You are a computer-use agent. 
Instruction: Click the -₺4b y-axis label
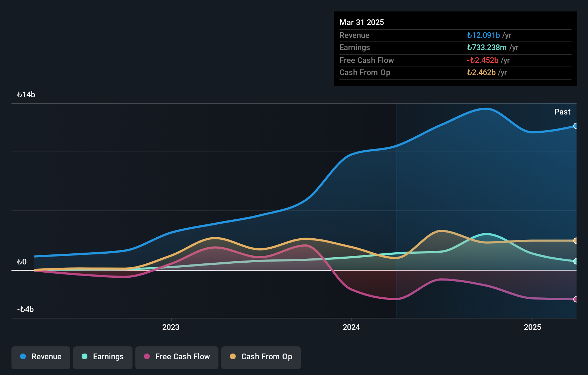[x=25, y=310]
